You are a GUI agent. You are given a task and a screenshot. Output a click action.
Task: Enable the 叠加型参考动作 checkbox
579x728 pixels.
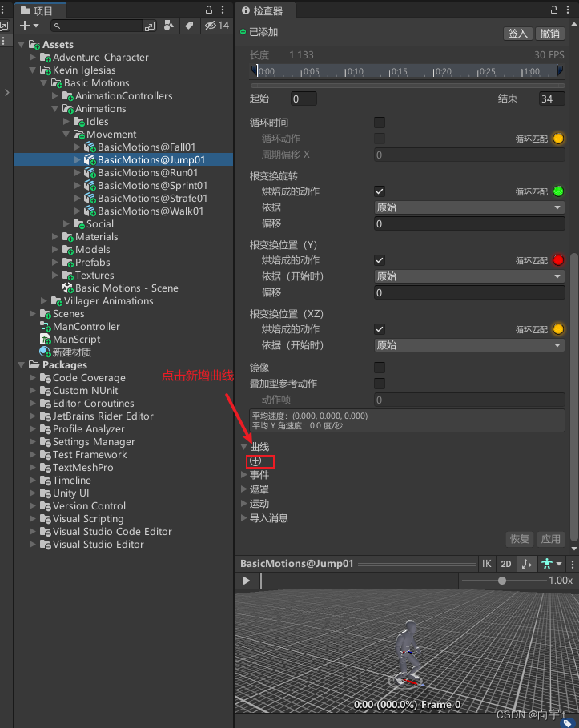coord(380,384)
